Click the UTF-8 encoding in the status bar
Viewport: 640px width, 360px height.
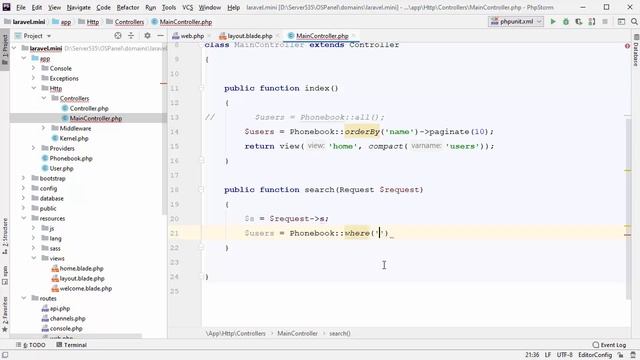[x=564, y=355]
